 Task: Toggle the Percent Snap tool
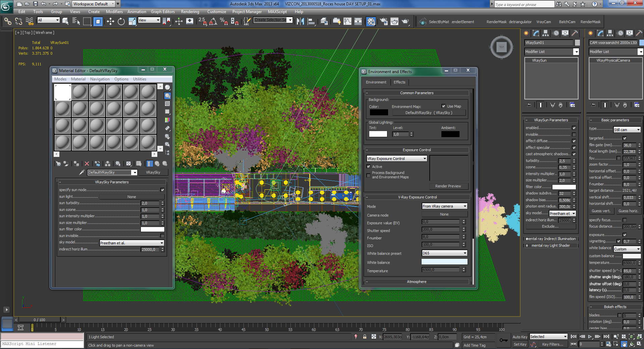point(224,21)
